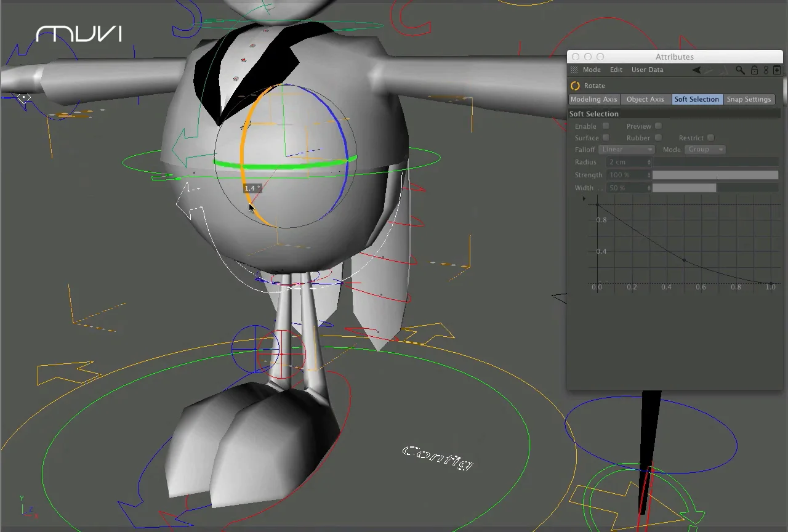Click the mode lock icon beside the padlock
The height and width of the screenshot is (532, 788).
pos(766,70)
